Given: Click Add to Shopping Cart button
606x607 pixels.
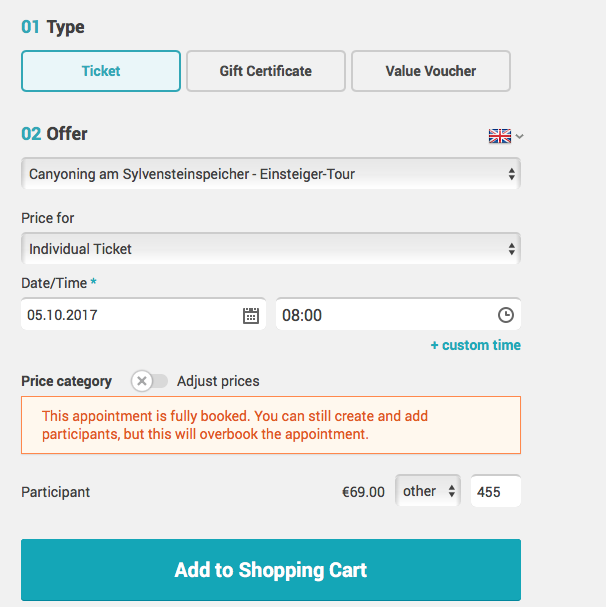Looking at the screenshot, I should (x=271, y=570).
